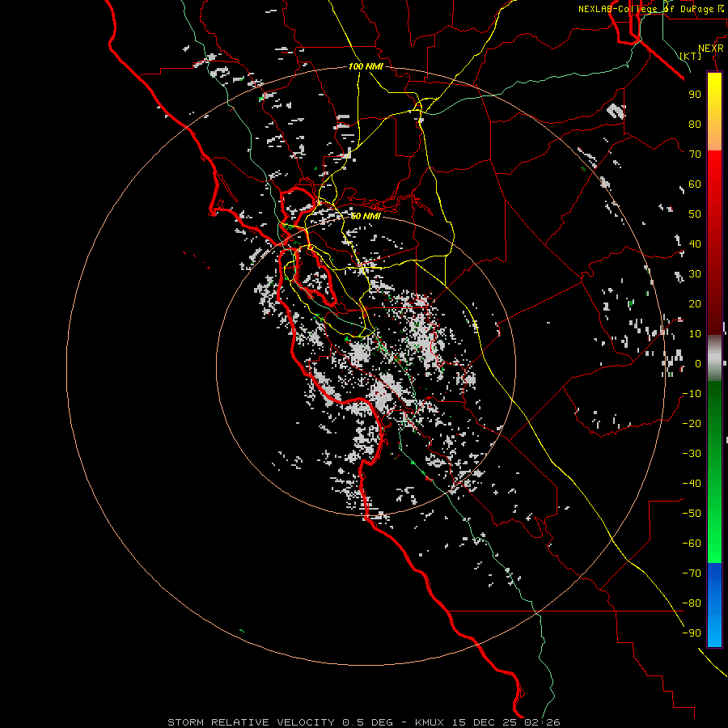Click the '70' label on velocity scale
Image resolution: width=728 pixels, height=728 pixels.
click(x=695, y=154)
